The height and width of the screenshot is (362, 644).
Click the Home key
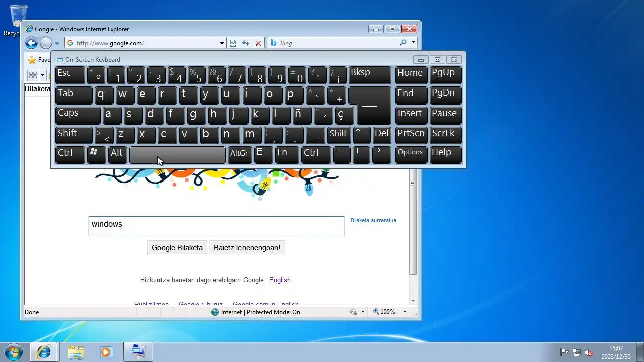pyautogui.click(x=411, y=75)
